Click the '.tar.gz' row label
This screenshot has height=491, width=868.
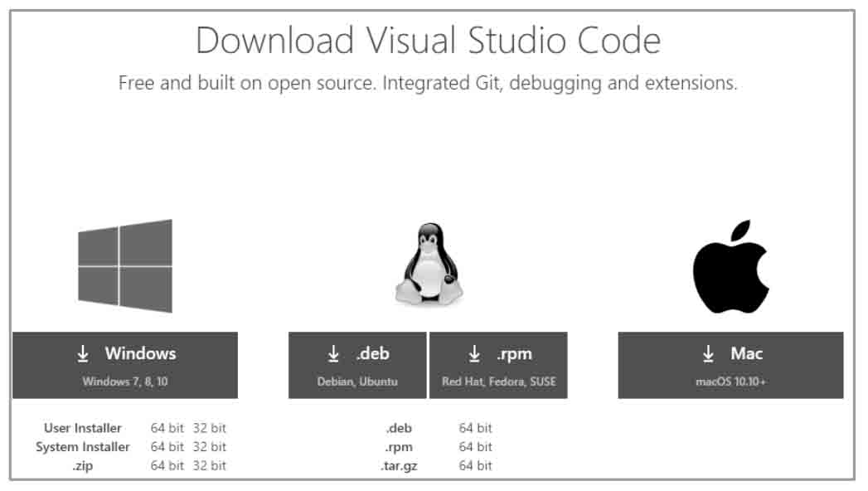pos(399,466)
